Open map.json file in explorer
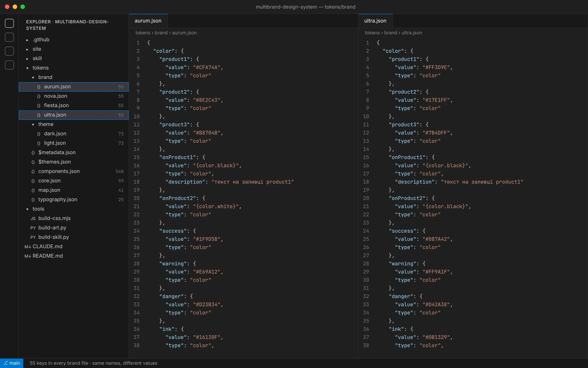Viewport: 588px width, 368px height. [74, 190]
